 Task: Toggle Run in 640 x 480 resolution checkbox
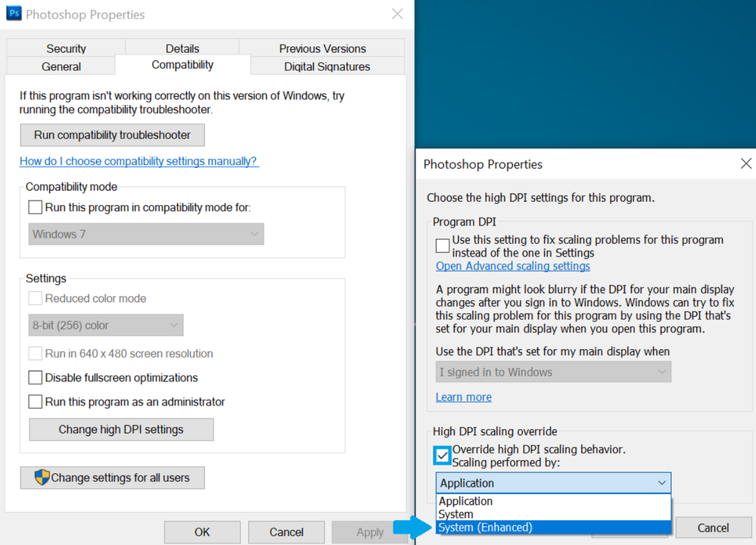point(36,353)
